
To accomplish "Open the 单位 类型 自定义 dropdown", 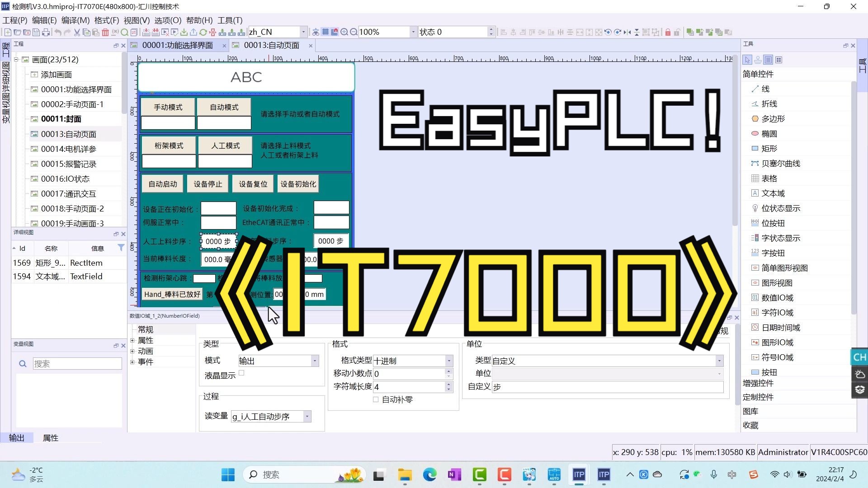I will coord(719,361).
